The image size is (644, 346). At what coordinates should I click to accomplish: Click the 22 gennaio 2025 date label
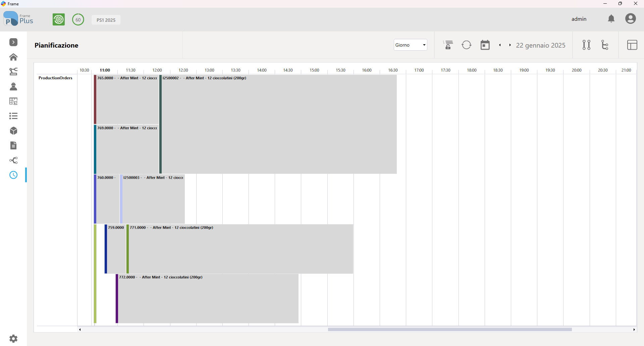click(541, 45)
